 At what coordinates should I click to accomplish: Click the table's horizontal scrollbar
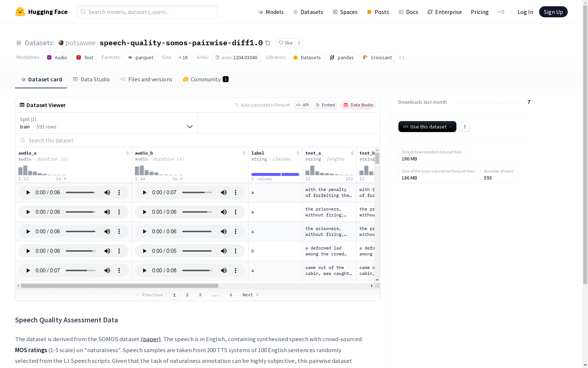[119, 286]
